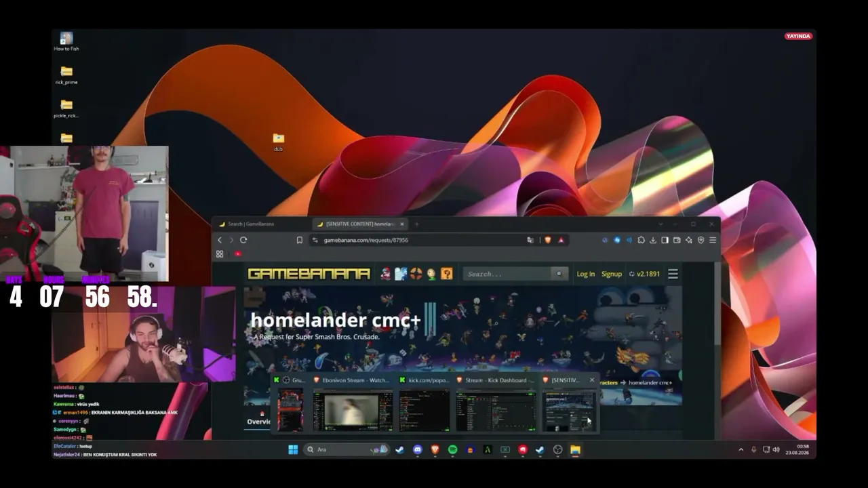Open Discord from the taskbar
This screenshot has height=488, width=868.
click(418, 449)
